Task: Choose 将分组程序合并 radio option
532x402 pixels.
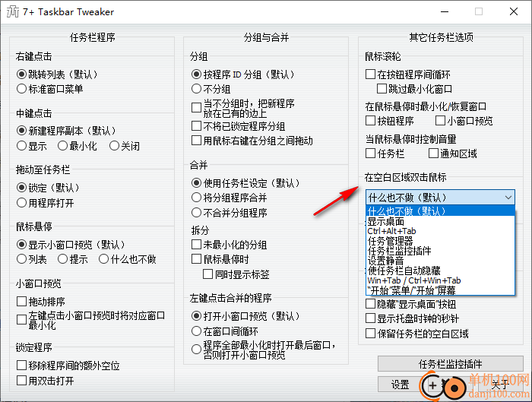Action: point(196,198)
